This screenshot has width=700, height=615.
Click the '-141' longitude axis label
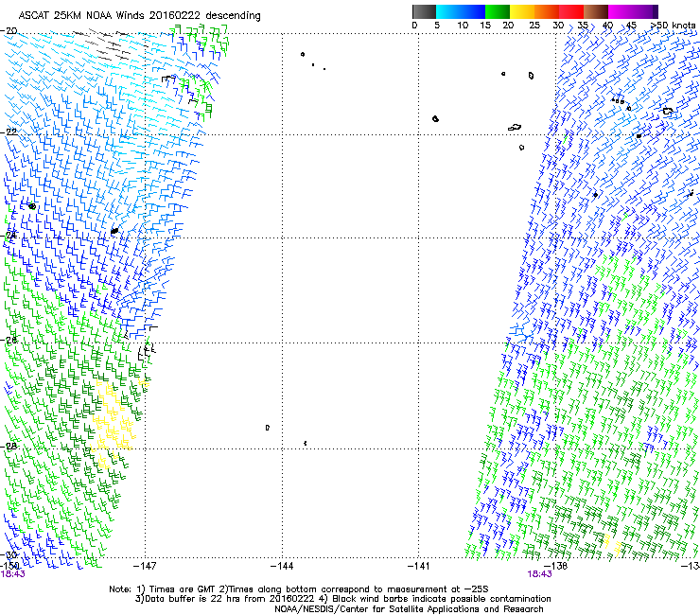tap(419, 566)
